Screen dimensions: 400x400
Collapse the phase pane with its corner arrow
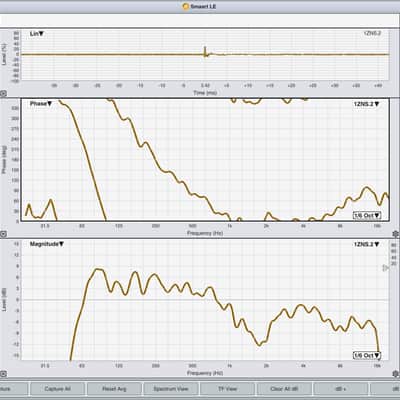click(3, 234)
